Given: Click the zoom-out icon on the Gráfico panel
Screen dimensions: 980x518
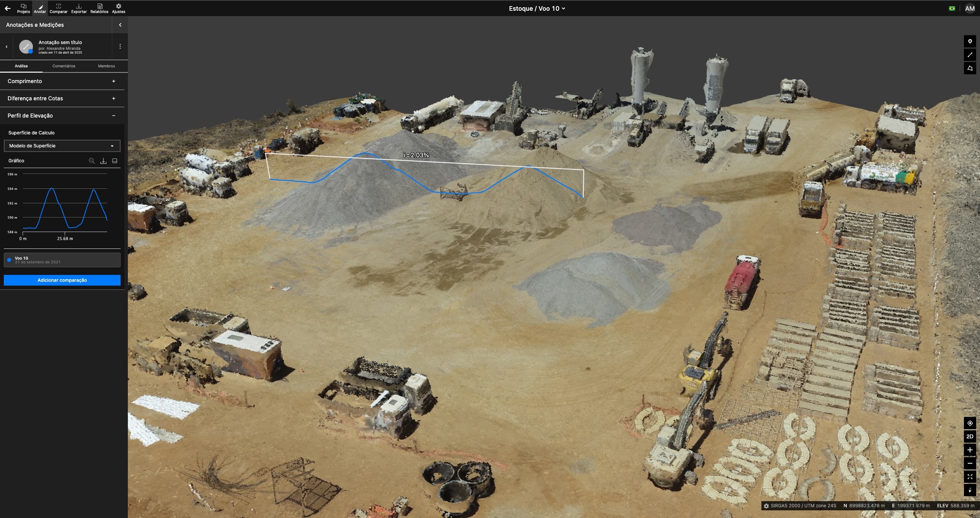Looking at the screenshot, I should 92,160.
